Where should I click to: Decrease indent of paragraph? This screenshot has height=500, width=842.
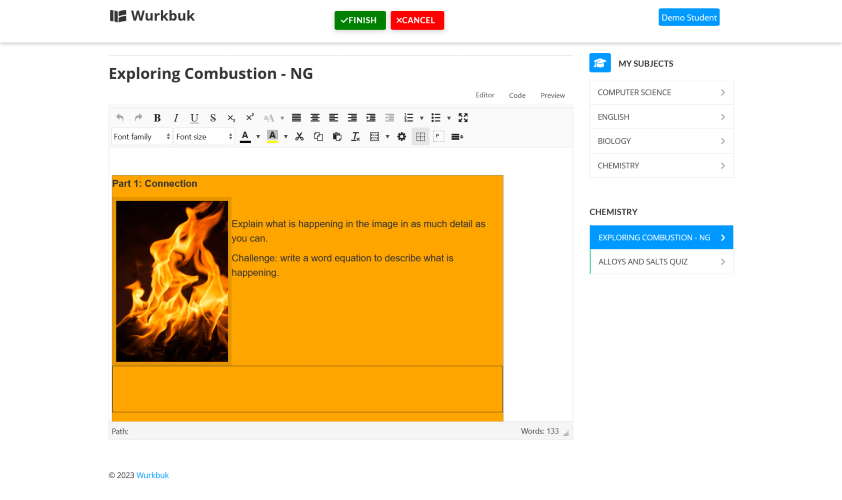click(389, 118)
